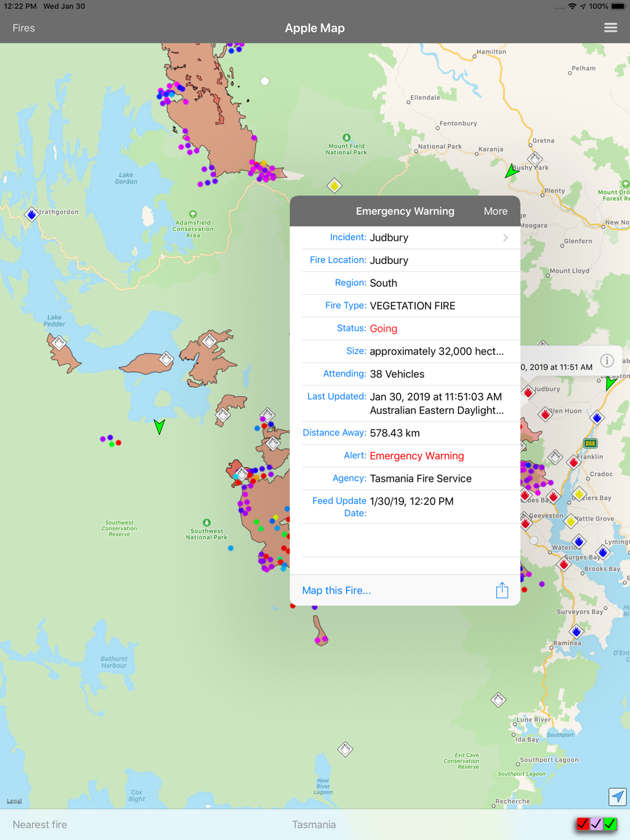
Task: Tap the Geeveston town label on the map
Action: tap(547, 515)
